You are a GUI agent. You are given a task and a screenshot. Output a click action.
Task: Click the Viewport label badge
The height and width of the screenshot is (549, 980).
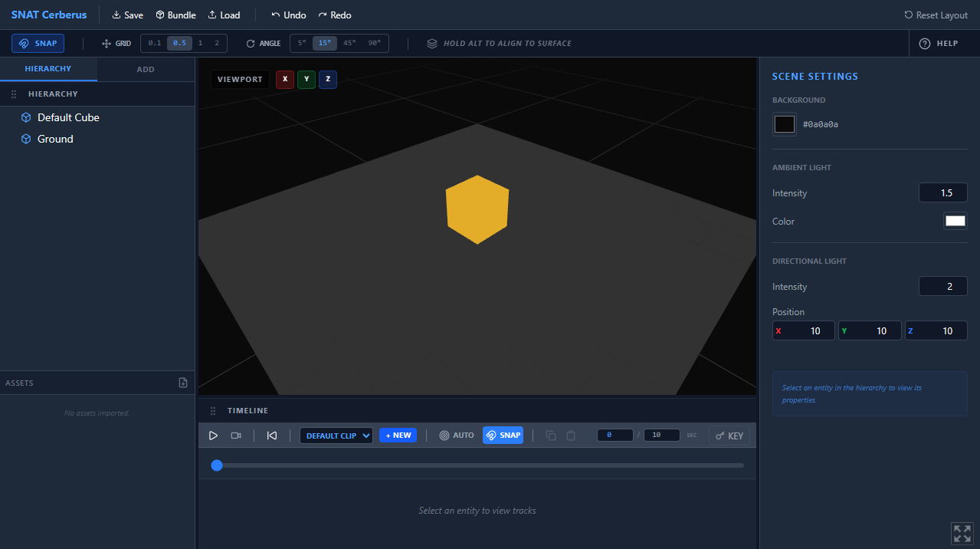(240, 79)
